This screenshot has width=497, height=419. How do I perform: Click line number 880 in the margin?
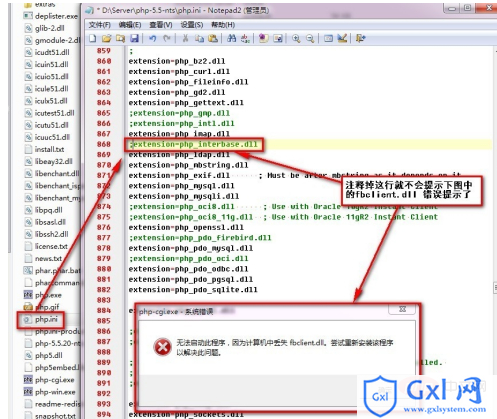(104, 269)
